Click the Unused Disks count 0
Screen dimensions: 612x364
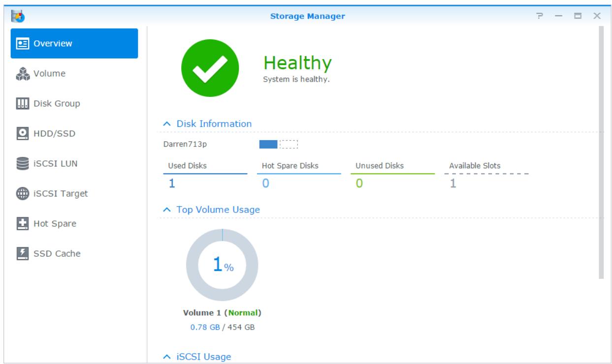click(x=359, y=184)
